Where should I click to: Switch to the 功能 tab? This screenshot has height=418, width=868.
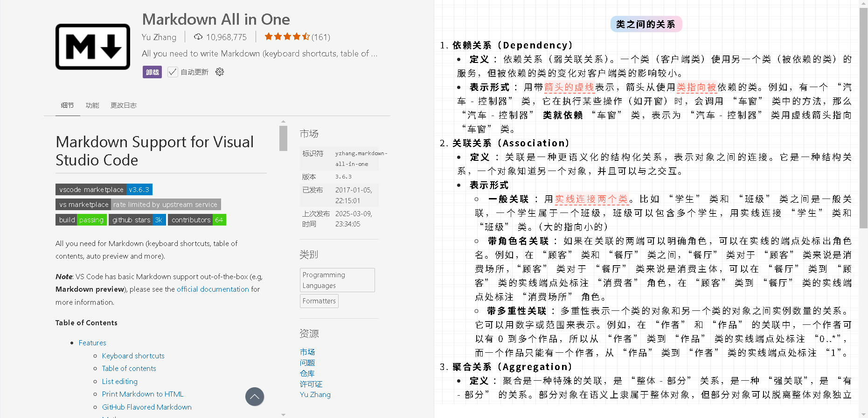pyautogui.click(x=92, y=105)
